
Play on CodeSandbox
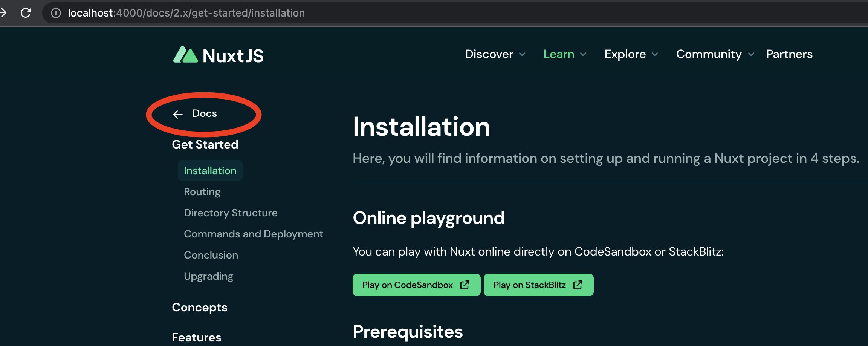[416, 285]
